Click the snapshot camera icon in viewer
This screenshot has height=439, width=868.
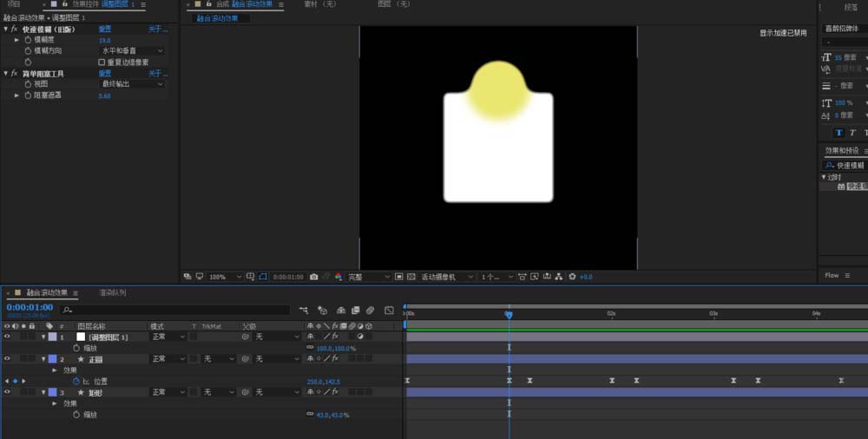point(313,277)
